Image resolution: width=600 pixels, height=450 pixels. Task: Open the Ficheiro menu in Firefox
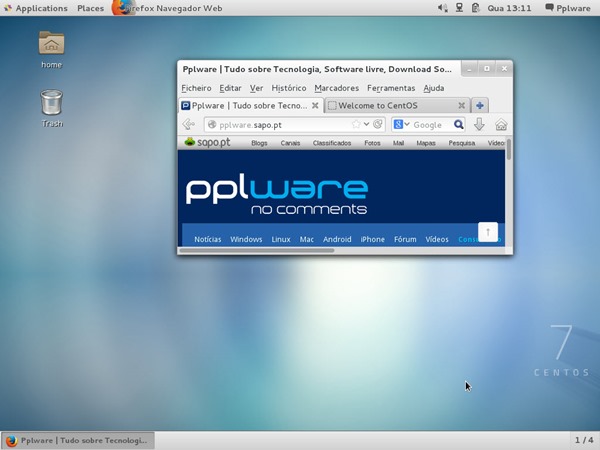pos(196,88)
